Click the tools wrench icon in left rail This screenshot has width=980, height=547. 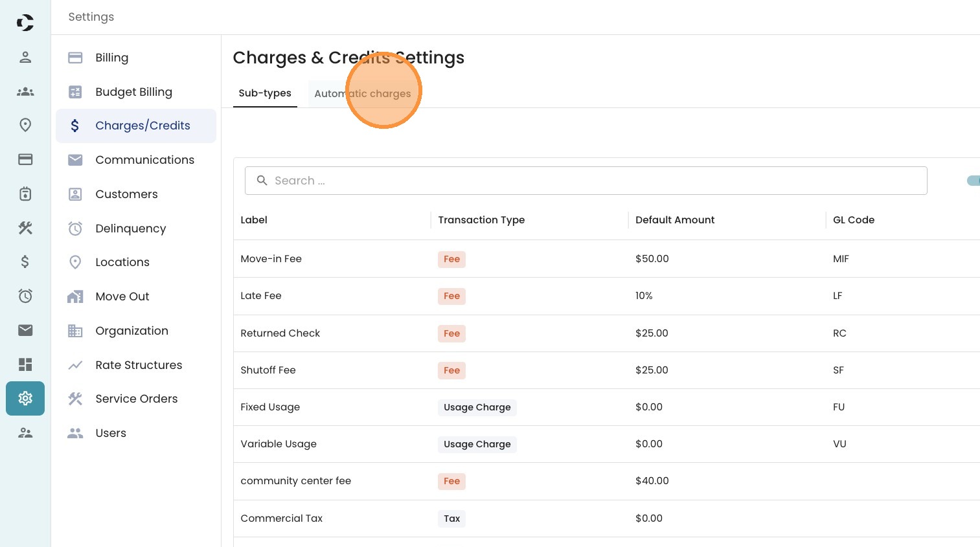[25, 228]
